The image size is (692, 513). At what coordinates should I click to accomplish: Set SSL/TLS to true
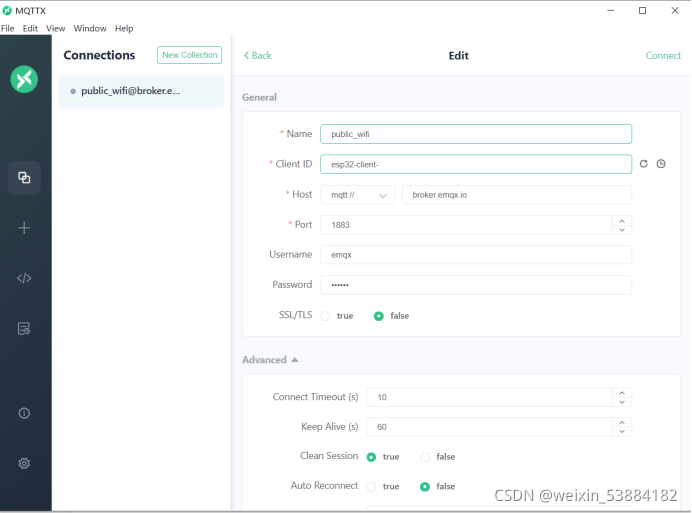click(325, 316)
